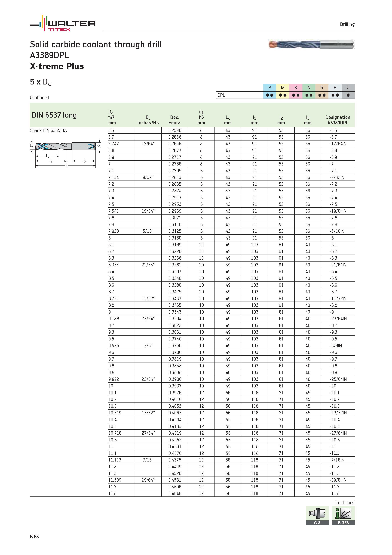Click the 'l5 mm' column header
Screen dimensions: 392x555
click(307, 120)
